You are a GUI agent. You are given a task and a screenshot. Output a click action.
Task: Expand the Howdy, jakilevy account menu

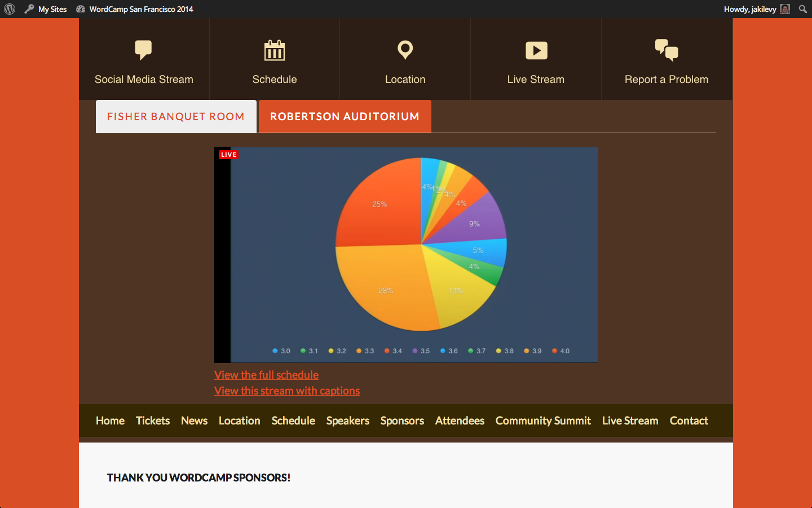click(749, 9)
